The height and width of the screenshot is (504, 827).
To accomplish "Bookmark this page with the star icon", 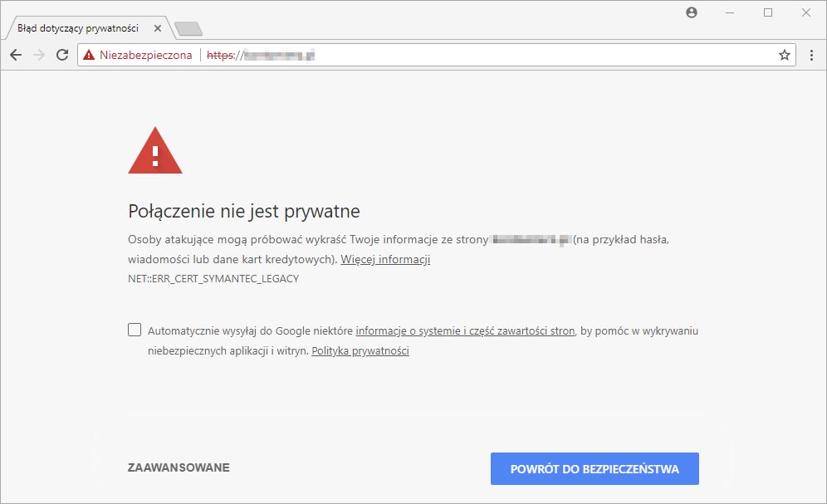I will pos(785,55).
